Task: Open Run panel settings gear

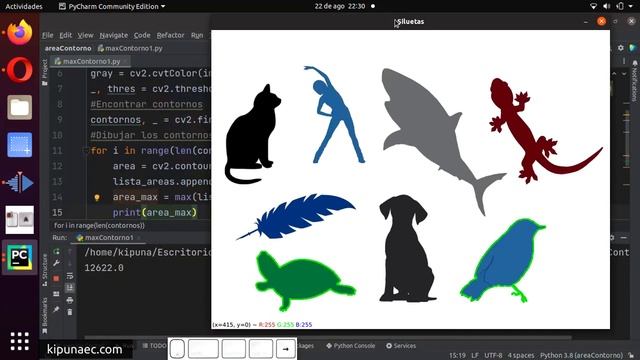Action: click(611, 237)
